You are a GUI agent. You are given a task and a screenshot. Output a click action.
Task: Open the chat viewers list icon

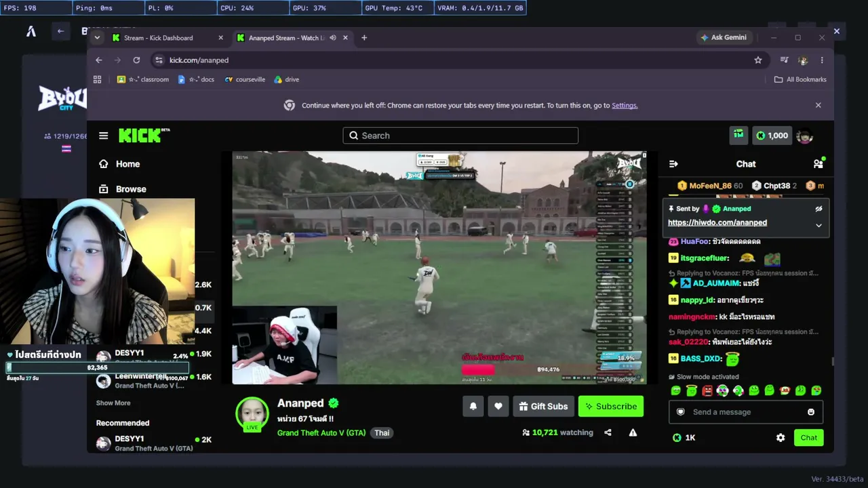coord(818,164)
